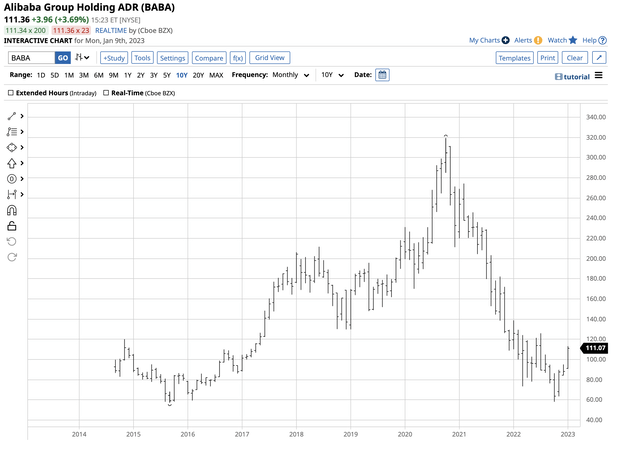Select the arrow marker tool

pos(12,163)
